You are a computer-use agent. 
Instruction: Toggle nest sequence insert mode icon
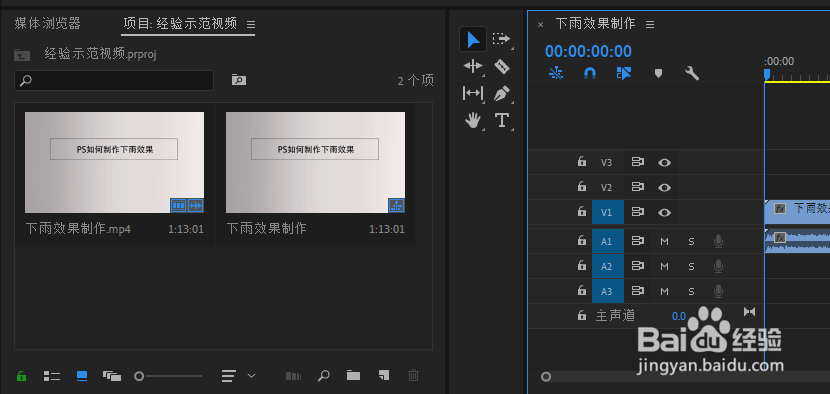[556, 73]
